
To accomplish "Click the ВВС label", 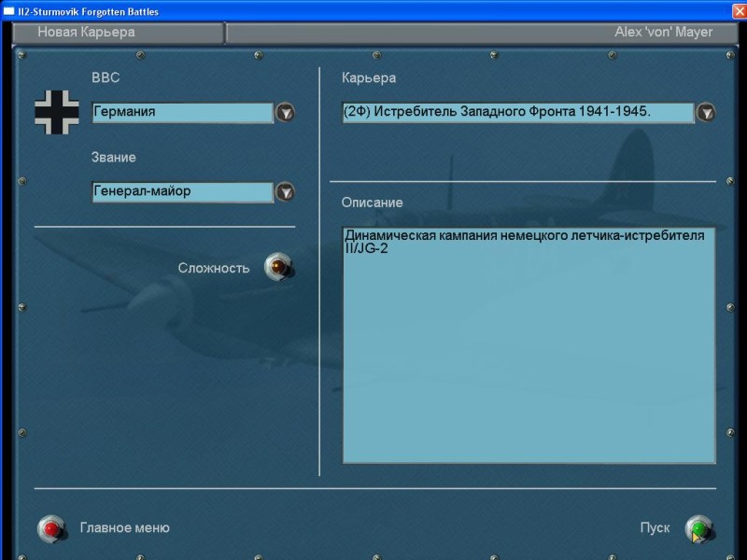I will pos(106,77).
